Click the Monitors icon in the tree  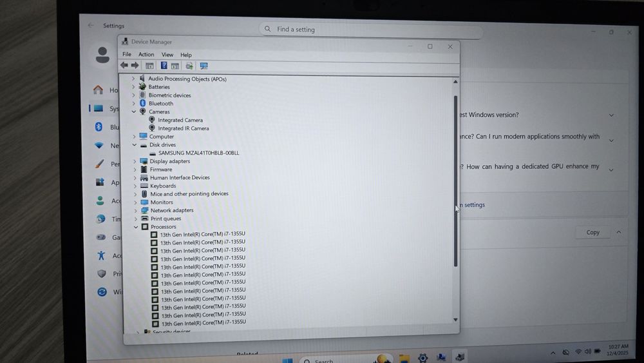point(144,202)
